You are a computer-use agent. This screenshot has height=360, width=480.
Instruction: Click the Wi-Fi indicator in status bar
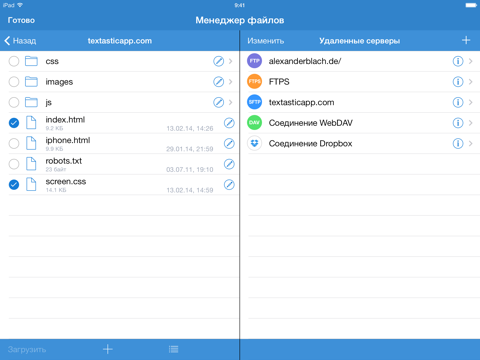click(20, 5)
